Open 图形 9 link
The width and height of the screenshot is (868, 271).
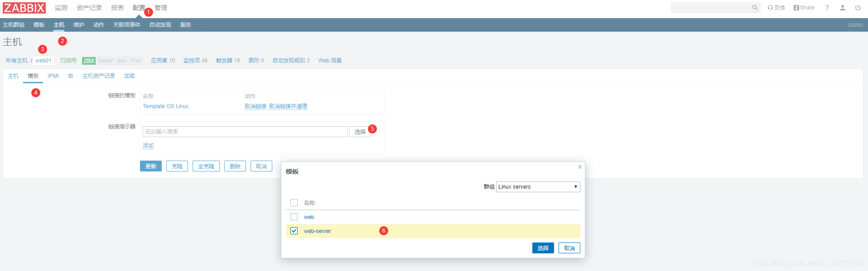pyautogui.click(x=256, y=61)
